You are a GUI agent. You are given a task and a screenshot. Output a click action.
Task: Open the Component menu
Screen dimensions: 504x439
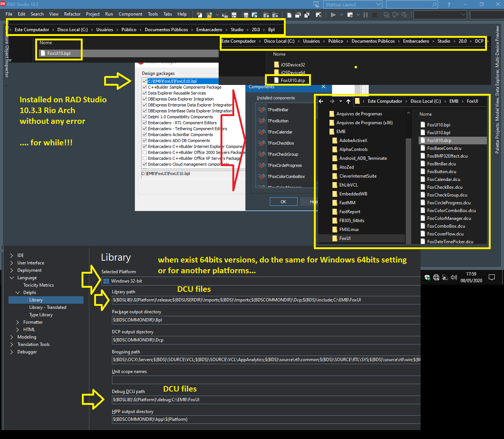point(130,14)
